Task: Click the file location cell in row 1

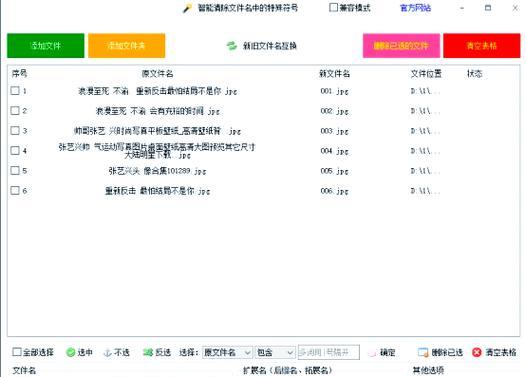Action: click(425, 91)
